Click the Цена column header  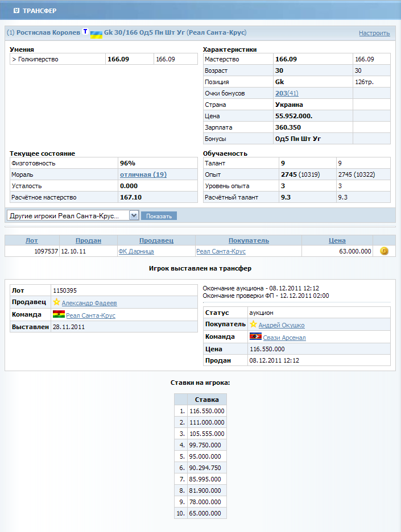(x=337, y=240)
